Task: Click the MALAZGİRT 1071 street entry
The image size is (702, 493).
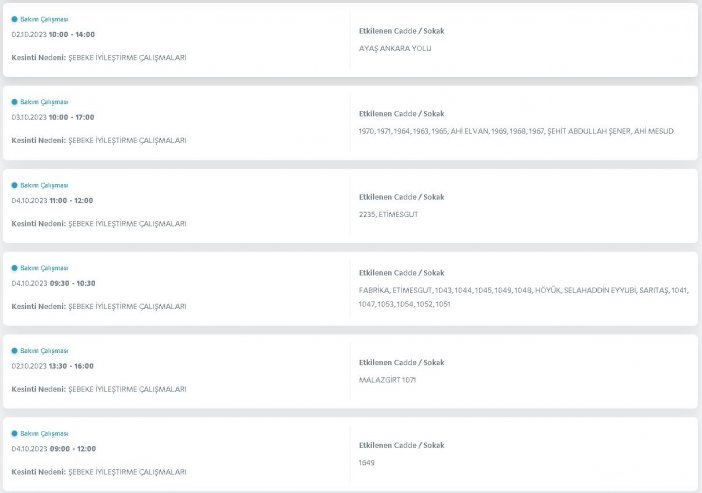Action: tap(385, 380)
